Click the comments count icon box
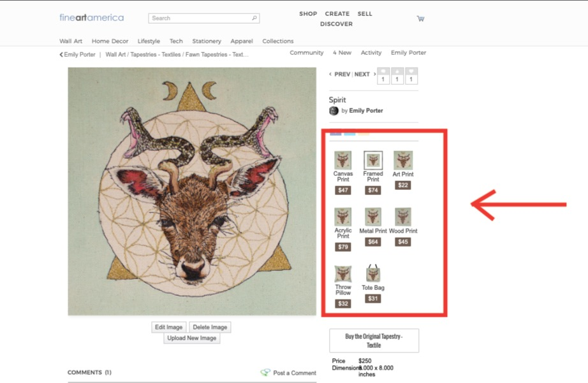The image size is (588, 383). [x=383, y=76]
